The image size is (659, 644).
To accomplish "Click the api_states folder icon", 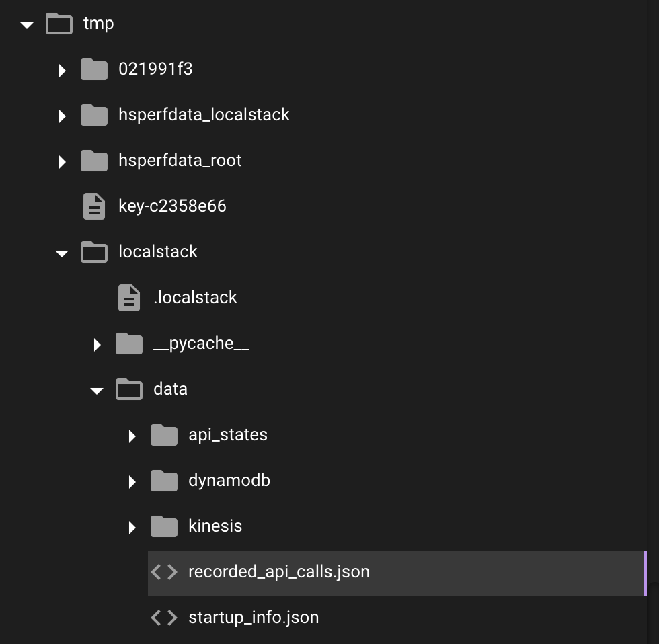I will (164, 435).
